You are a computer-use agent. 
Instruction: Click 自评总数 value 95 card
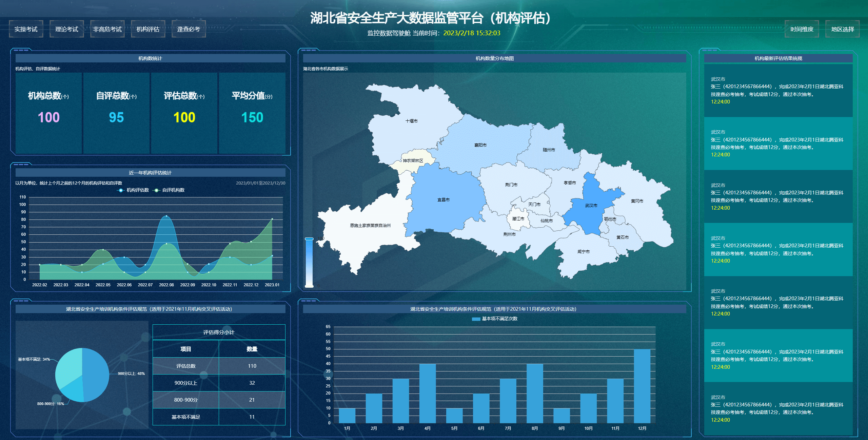point(116,113)
